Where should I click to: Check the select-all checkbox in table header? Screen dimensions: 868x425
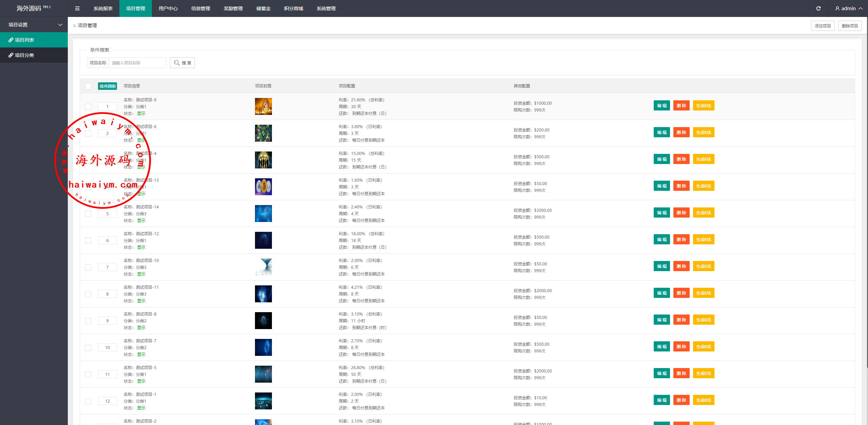(x=88, y=86)
